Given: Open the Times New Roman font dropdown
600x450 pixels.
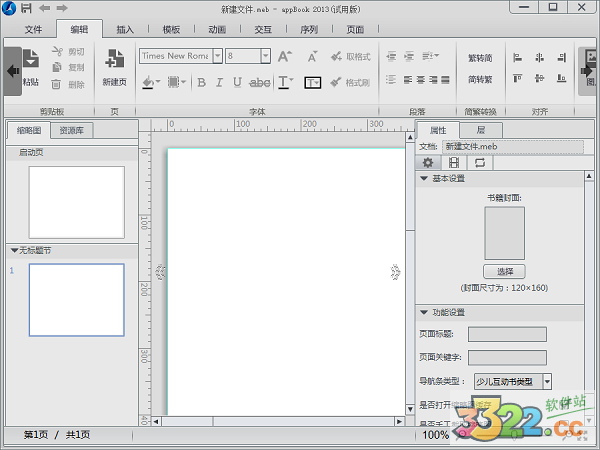Looking at the screenshot, I should 216,56.
